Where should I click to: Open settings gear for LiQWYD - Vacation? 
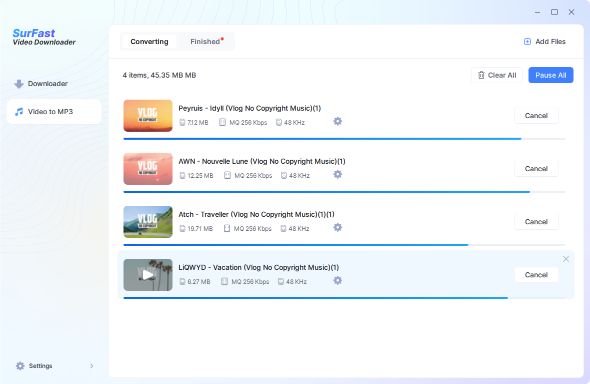(338, 281)
